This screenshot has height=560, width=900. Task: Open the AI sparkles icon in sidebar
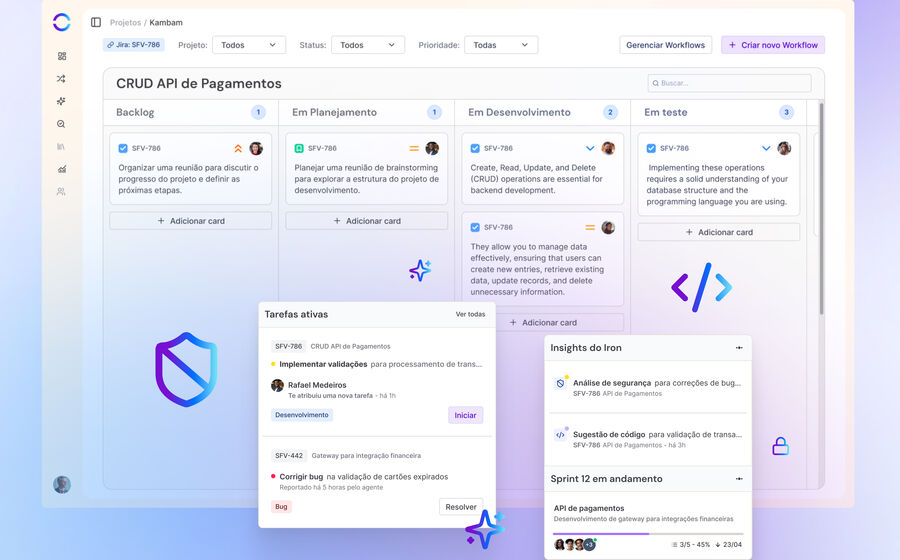[x=61, y=101]
